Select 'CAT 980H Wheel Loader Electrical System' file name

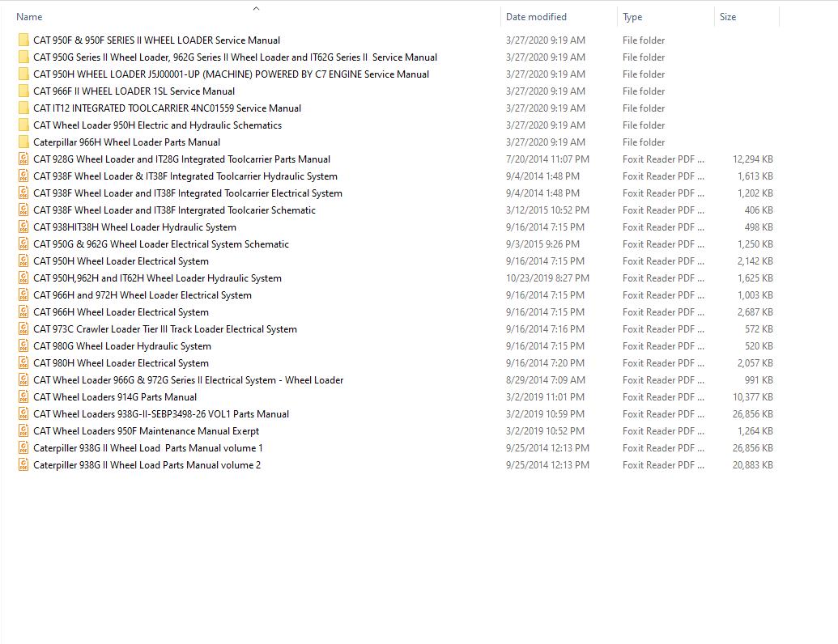coord(121,363)
